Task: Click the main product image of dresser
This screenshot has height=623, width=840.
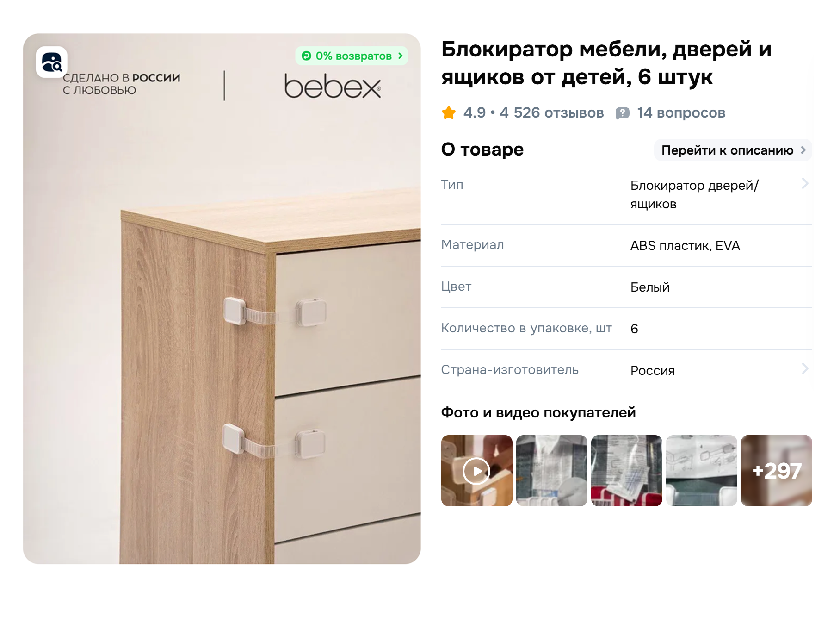Action: [222, 299]
